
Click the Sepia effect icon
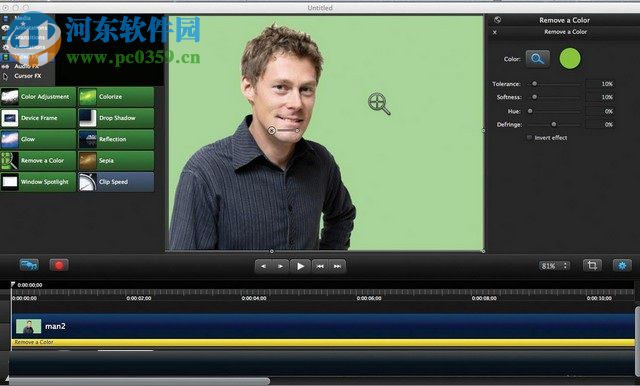pos(88,160)
